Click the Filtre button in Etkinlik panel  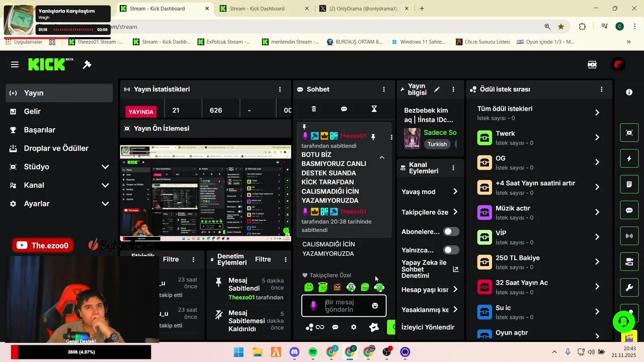tap(171, 259)
